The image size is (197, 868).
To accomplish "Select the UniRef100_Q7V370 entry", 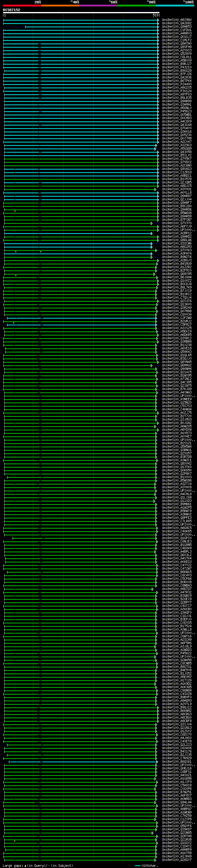I will (177, 223).
